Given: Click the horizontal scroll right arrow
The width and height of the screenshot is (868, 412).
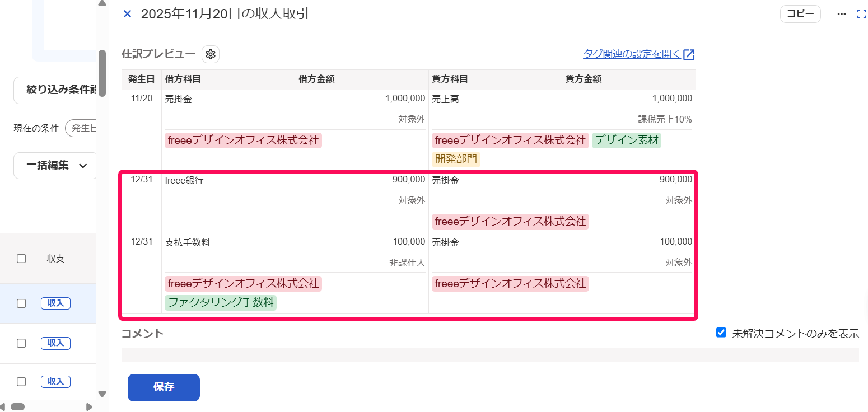Looking at the screenshot, I should point(89,407).
